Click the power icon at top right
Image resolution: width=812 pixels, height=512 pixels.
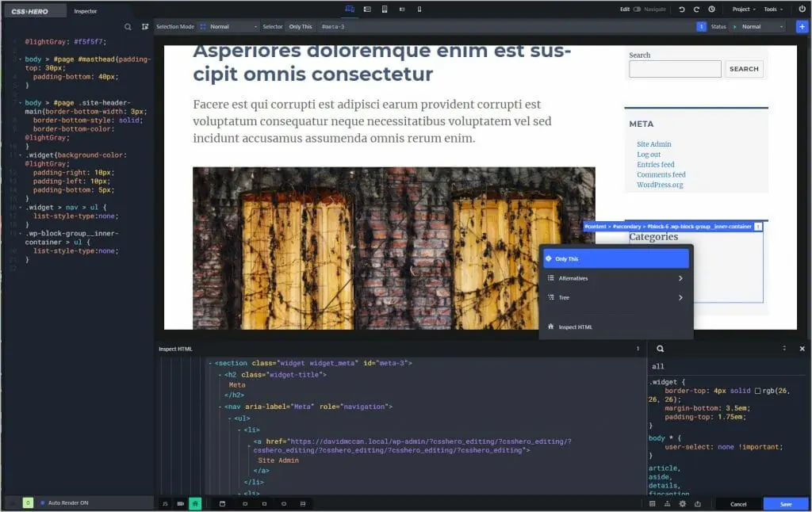coord(802,9)
